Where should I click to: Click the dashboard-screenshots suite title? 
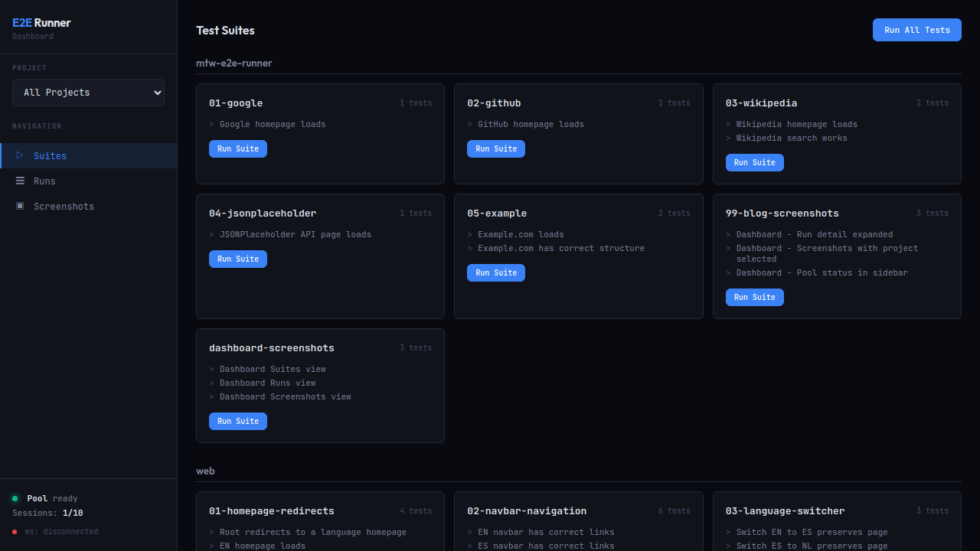pos(272,347)
